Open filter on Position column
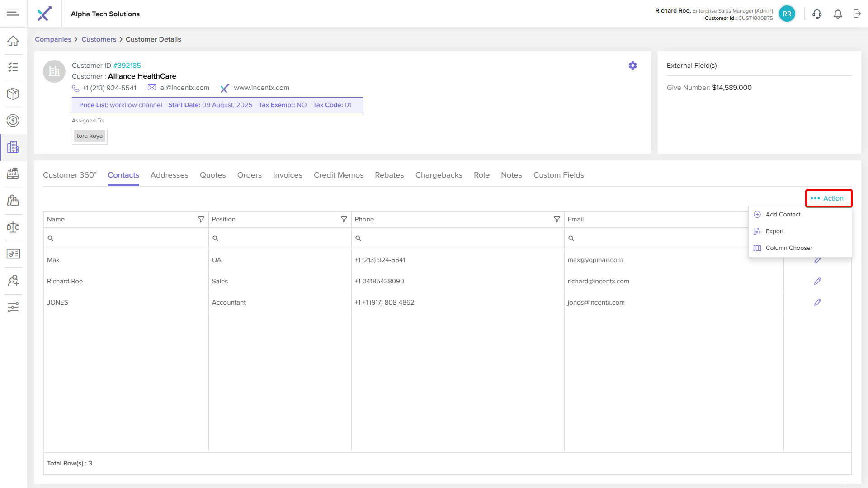Image resolution: width=868 pixels, height=488 pixels. (x=344, y=219)
